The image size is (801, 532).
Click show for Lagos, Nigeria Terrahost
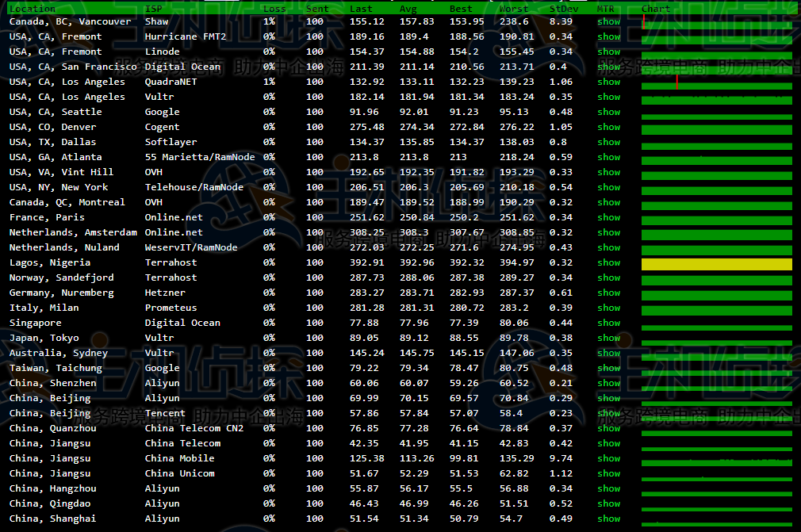(608, 262)
